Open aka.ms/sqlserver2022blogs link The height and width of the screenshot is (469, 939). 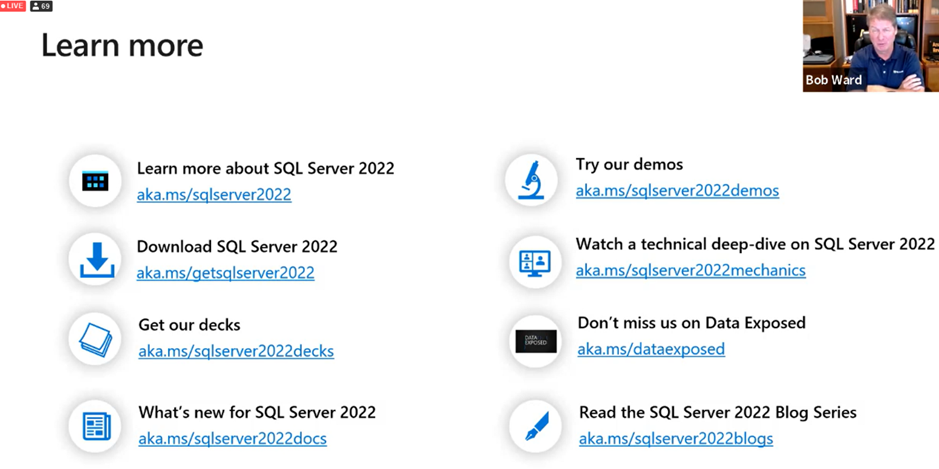[x=676, y=439]
